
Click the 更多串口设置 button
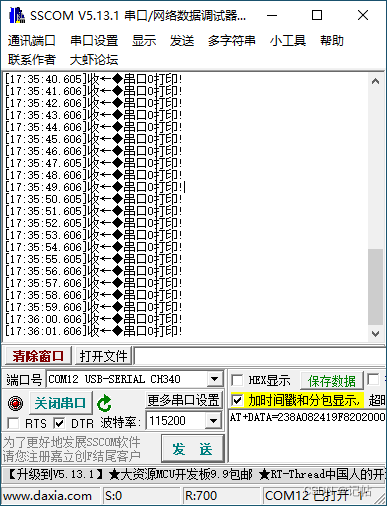(x=184, y=400)
